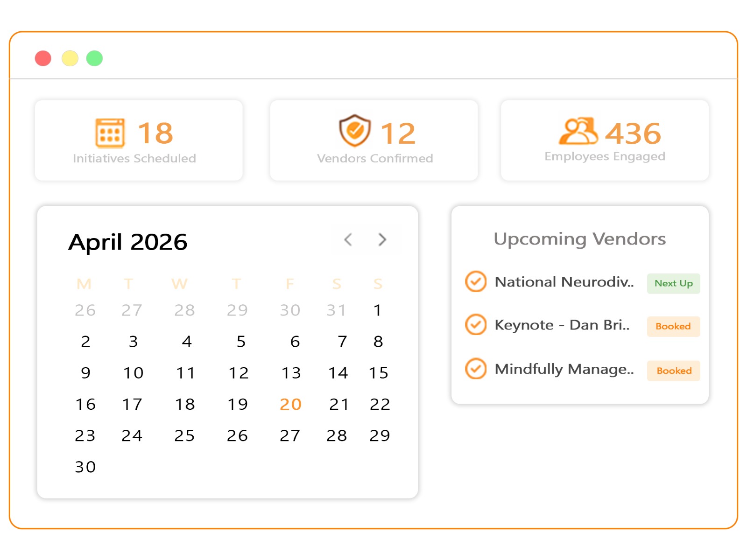747x560 pixels.
Task: Click the people icon for Employees Engaged
Action: pos(578,131)
